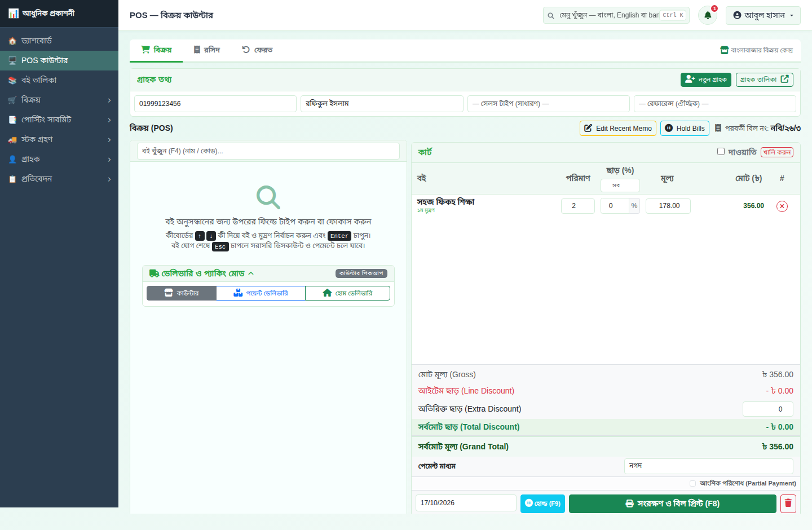Open the notification bell
This screenshot has width=812, height=530.
[708, 15]
